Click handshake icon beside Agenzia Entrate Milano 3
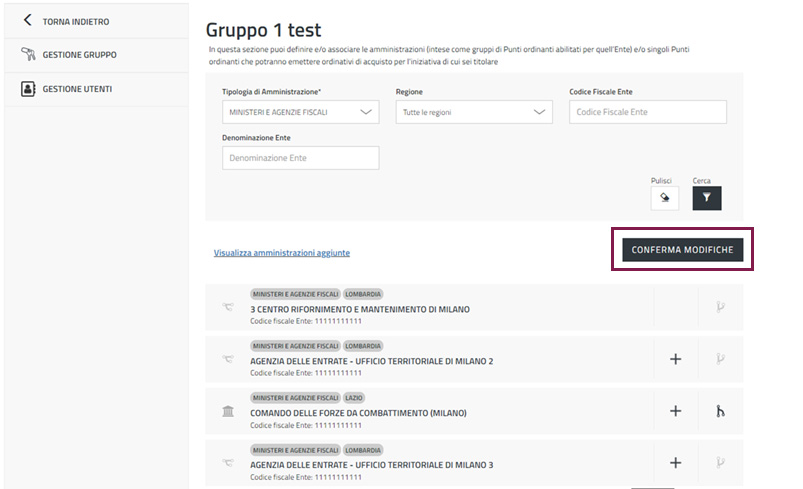This screenshot has width=803, height=489. click(228, 463)
